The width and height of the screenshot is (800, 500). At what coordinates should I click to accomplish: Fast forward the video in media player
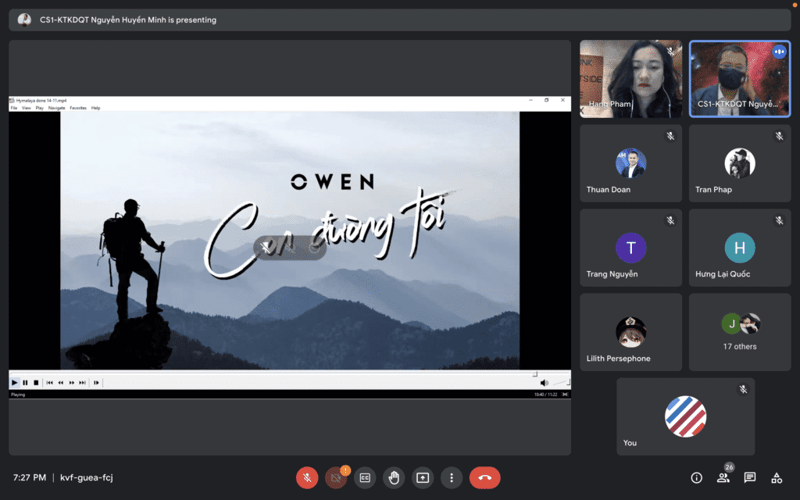tap(71, 383)
